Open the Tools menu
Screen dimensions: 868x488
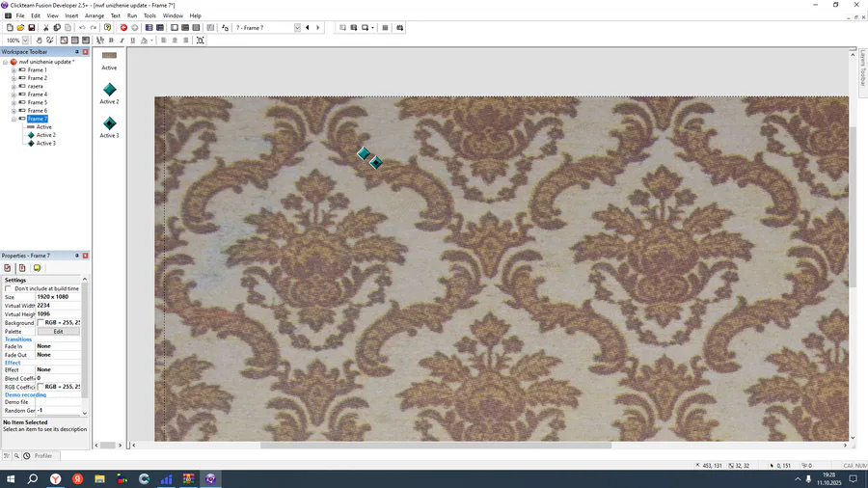pyautogui.click(x=149, y=16)
